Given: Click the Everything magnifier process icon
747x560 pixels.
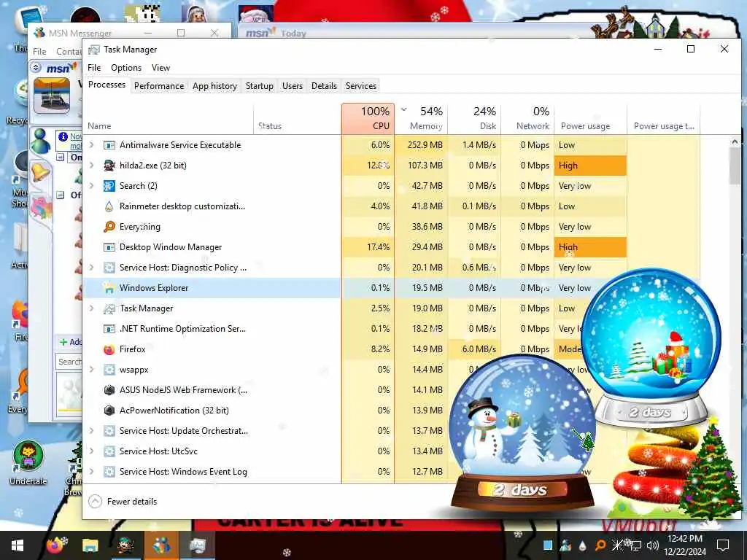Looking at the screenshot, I should click(109, 227).
